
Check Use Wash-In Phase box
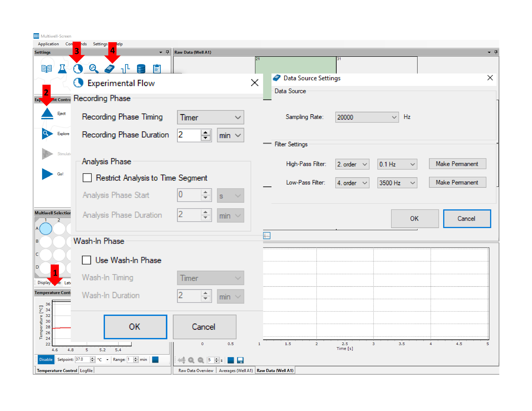[86, 260]
